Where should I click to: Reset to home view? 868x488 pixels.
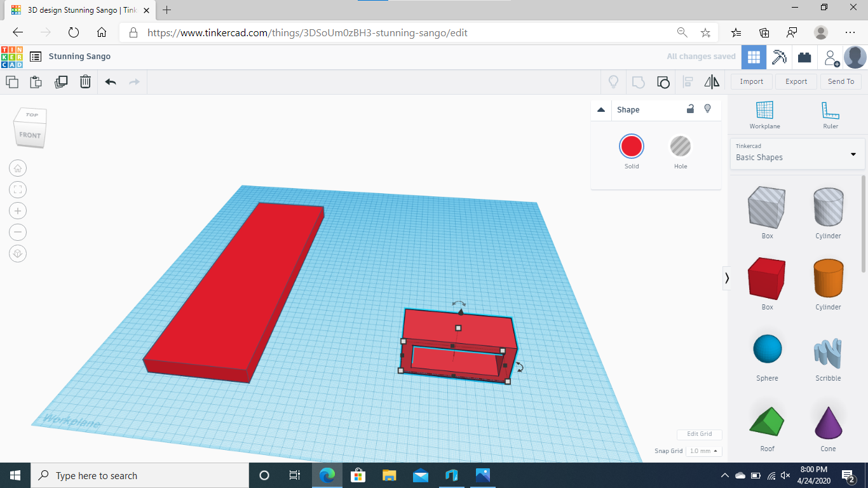click(x=18, y=168)
